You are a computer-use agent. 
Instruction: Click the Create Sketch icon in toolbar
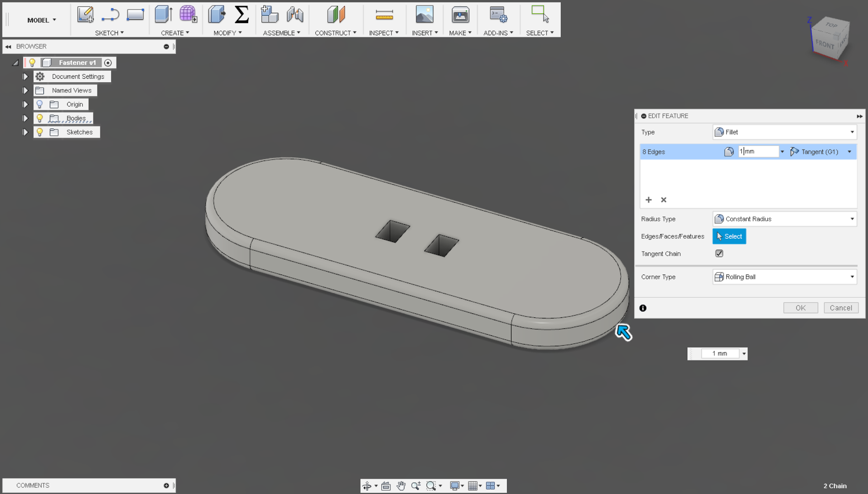85,15
